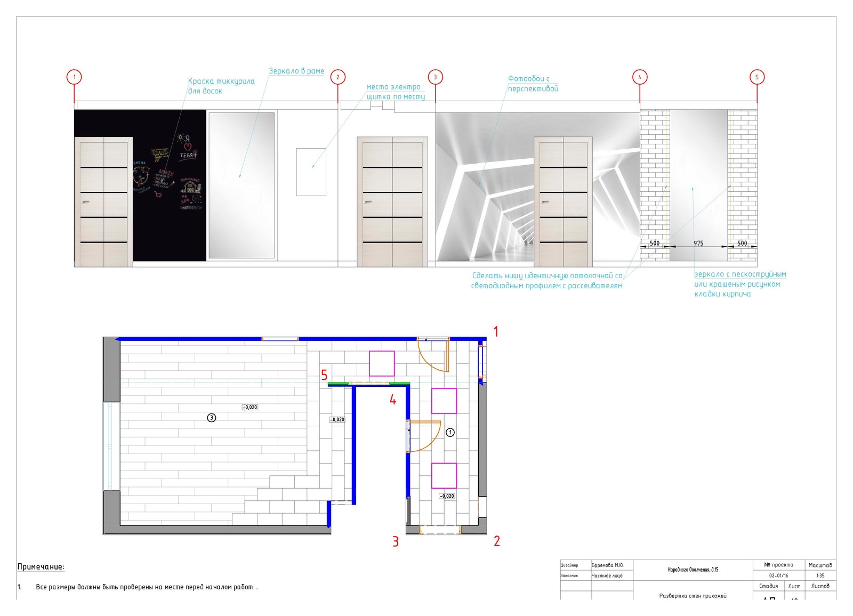Click the project number 02-01/16 cell
The height and width of the screenshot is (616, 853).
pos(778,576)
